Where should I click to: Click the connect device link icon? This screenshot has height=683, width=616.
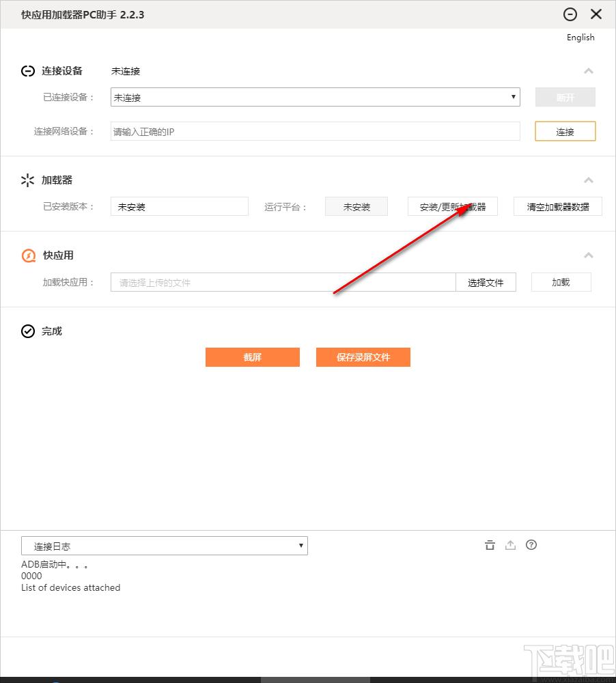coord(28,71)
